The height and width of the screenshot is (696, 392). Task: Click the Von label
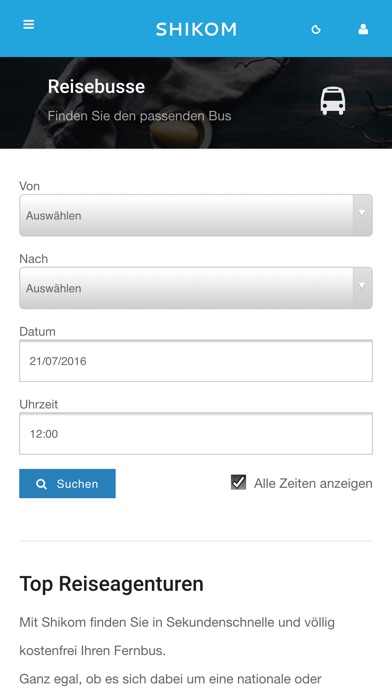click(x=29, y=186)
